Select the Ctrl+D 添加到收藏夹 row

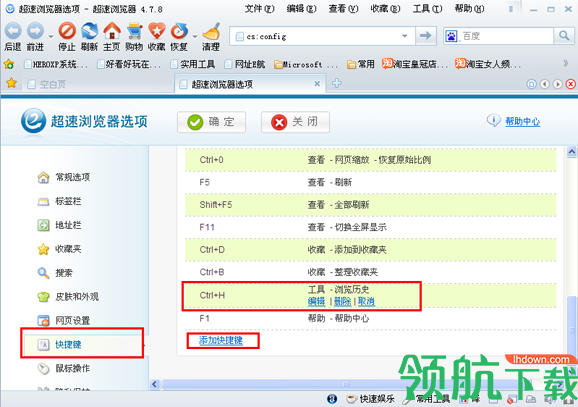tap(370, 250)
